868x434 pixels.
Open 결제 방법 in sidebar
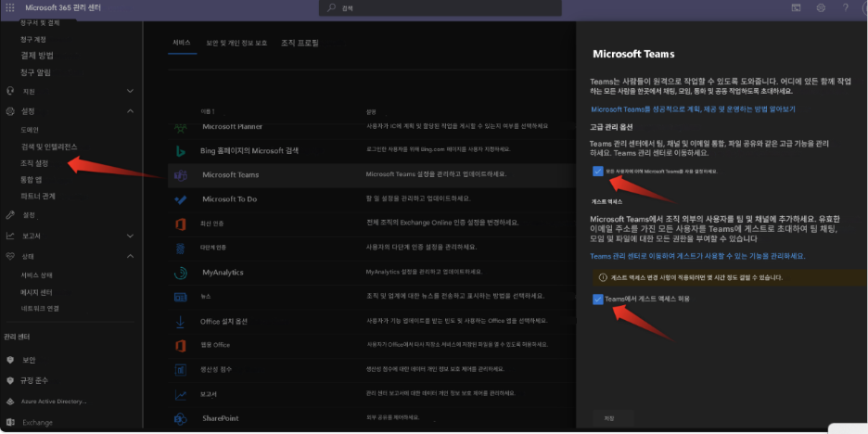click(37, 56)
